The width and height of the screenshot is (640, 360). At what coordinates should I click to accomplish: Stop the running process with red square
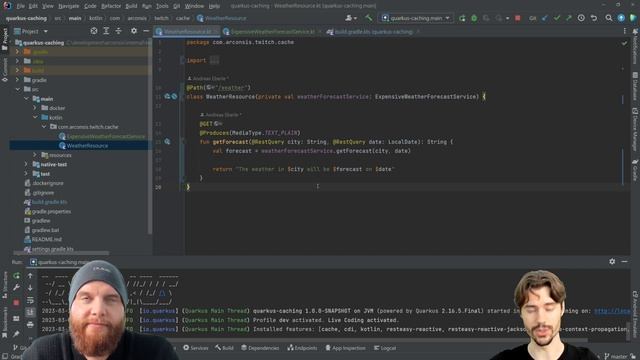point(518,18)
